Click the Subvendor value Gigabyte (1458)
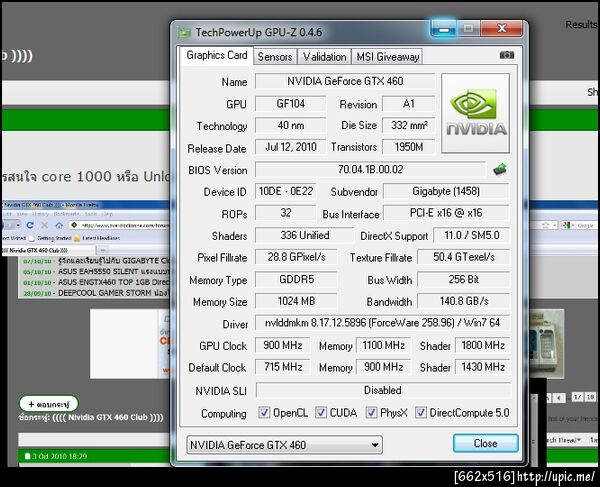This screenshot has width=600, height=487. point(446,191)
